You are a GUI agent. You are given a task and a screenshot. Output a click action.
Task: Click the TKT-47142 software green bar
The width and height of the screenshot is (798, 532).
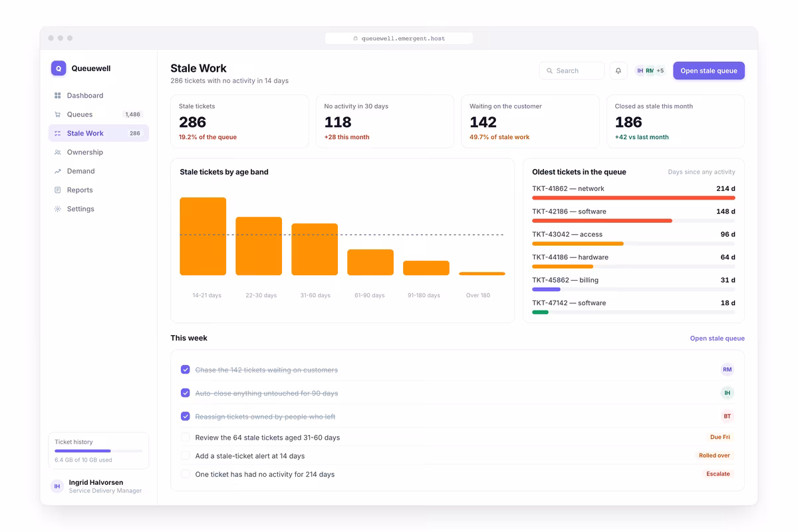point(540,312)
